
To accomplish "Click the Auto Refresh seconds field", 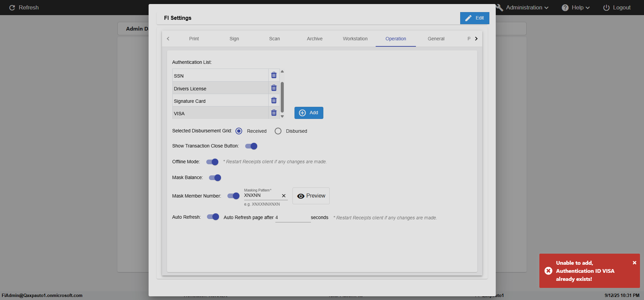I will tap(292, 218).
